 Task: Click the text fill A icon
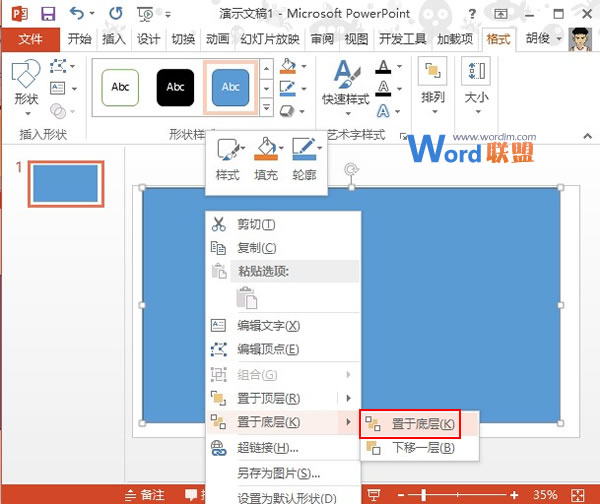point(383,67)
